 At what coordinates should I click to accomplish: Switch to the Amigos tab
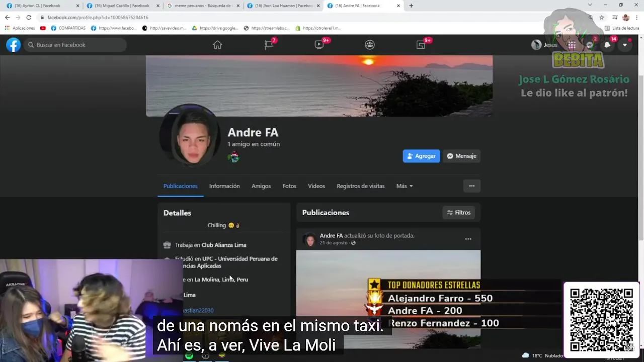tap(261, 186)
